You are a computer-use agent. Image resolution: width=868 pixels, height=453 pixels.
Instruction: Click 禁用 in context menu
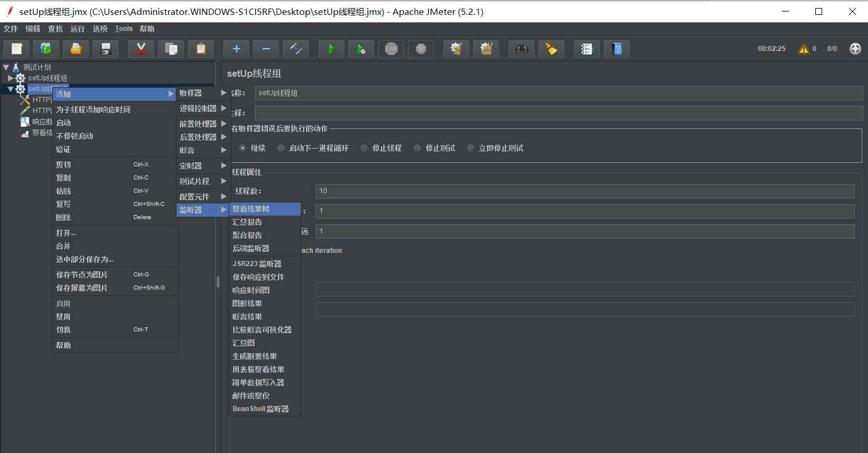(115, 317)
